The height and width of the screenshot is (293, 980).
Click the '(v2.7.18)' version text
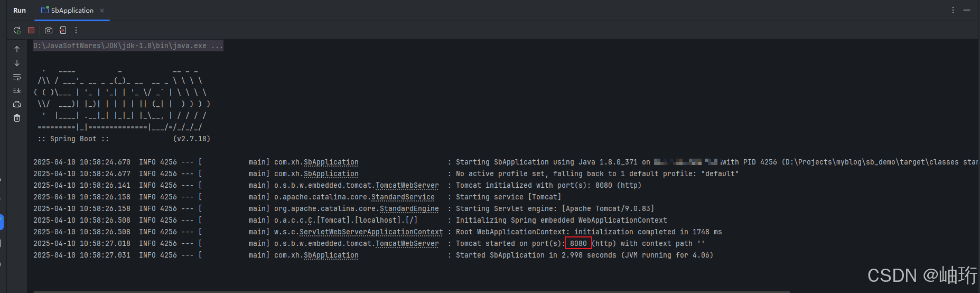[x=191, y=139]
